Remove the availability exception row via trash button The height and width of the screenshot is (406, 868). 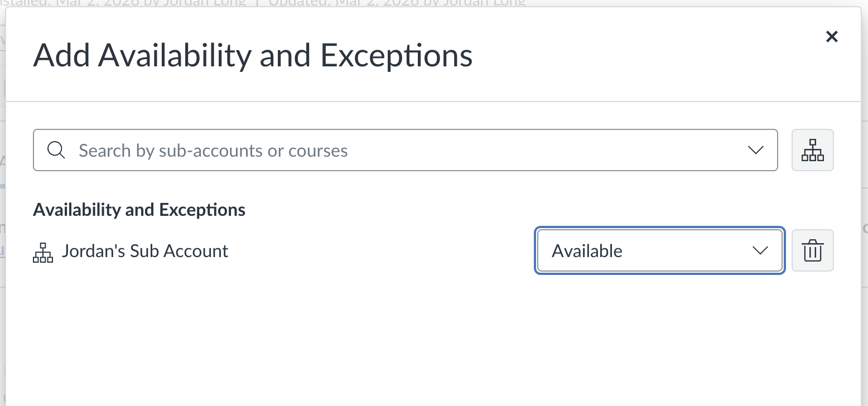click(x=812, y=250)
